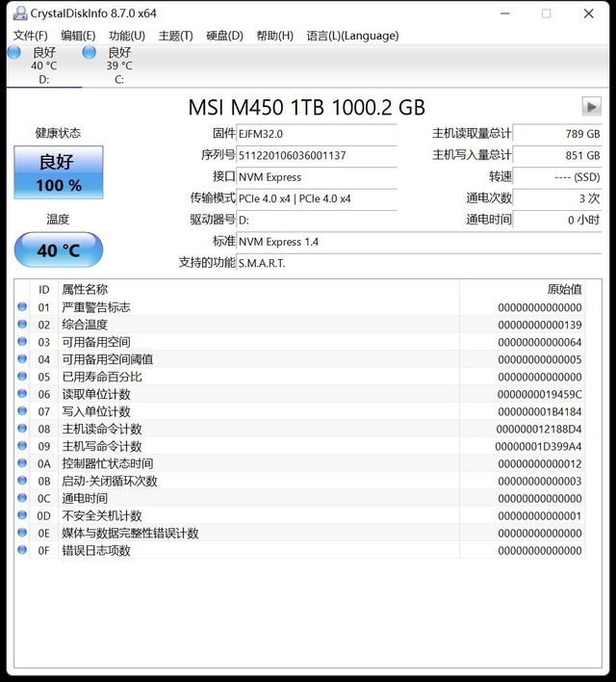Click the firmware field EJFM32.0

point(317,134)
